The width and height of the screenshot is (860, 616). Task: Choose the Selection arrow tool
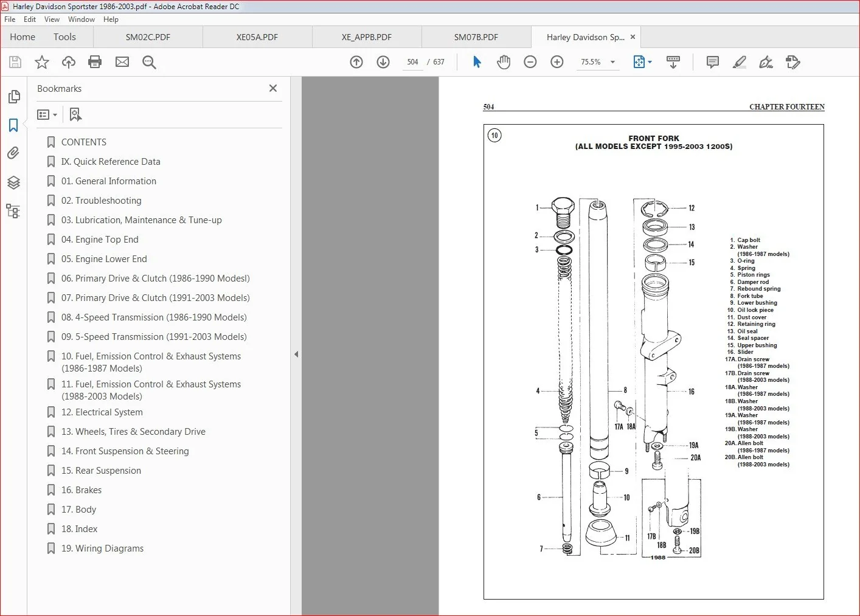click(x=477, y=62)
